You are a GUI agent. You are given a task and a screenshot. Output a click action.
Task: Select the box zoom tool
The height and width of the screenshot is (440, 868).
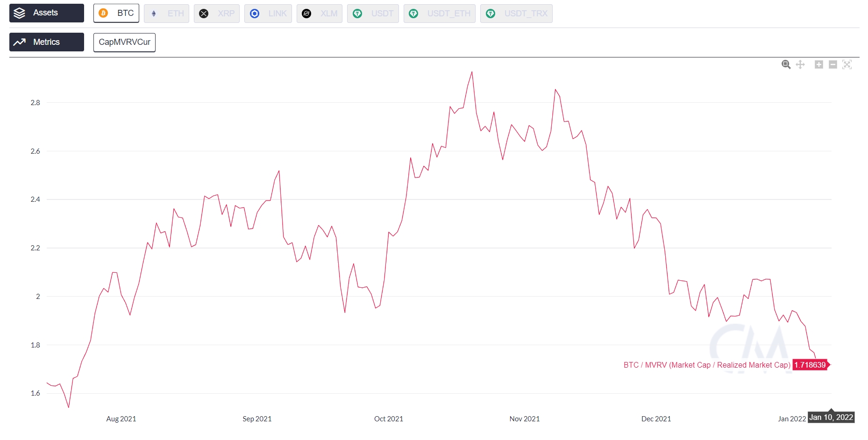(x=785, y=64)
